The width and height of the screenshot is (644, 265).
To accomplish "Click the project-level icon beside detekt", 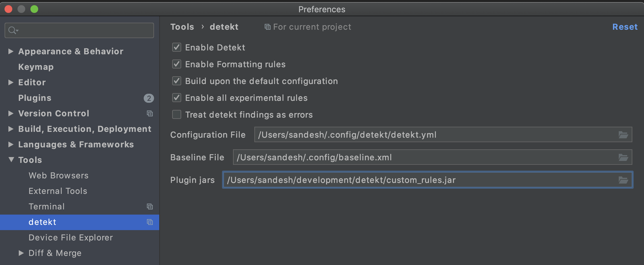I will [x=150, y=222].
